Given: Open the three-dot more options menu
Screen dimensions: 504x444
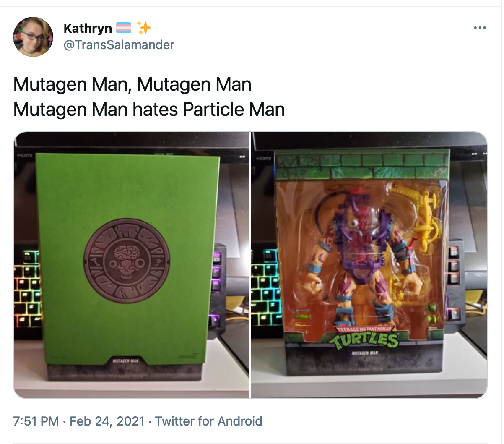Looking at the screenshot, I should pos(480,28).
